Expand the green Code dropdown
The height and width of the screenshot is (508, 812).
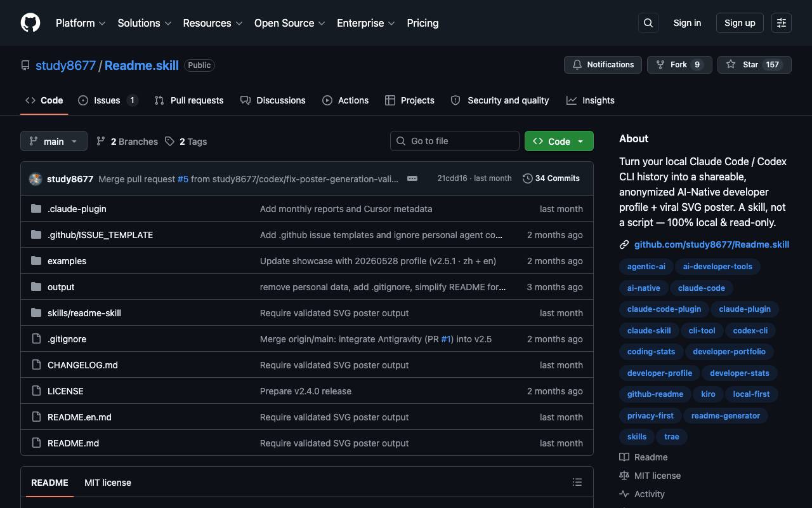[x=559, y=141]
